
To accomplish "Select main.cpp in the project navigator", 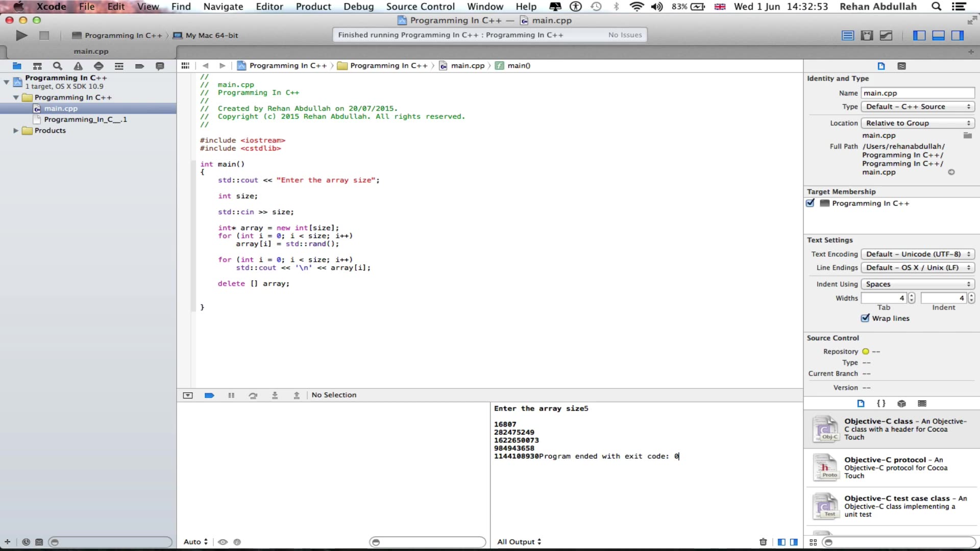I will (x=61, y=108).
